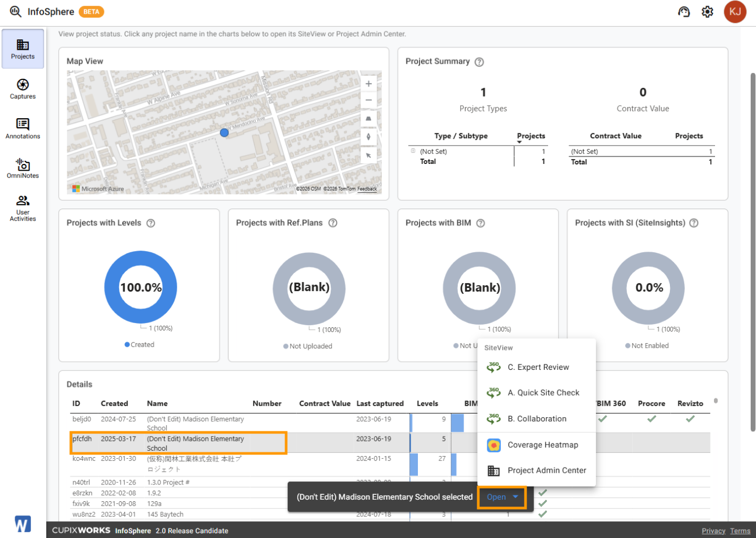Sort Details by Revizto column header
Image resolution: width=756 pixels, height=538 pixels.
(690, 403)
